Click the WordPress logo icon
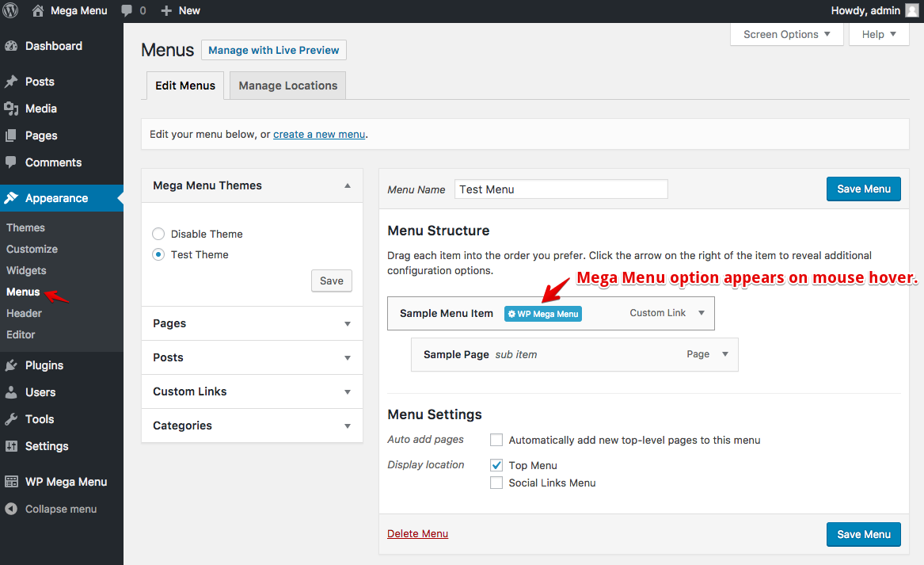The width and height of the screenshot is (924, 565). click(x=11, y=11)
